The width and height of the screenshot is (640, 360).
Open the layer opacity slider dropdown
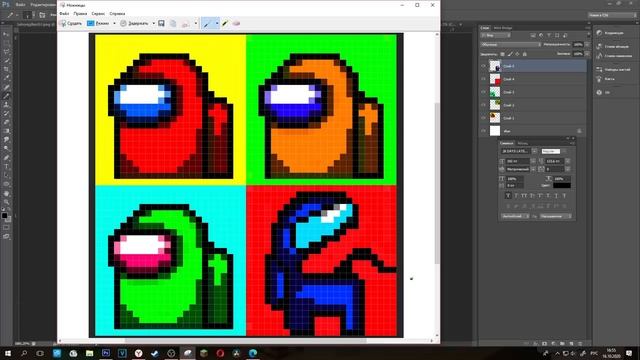coord(587,44)
